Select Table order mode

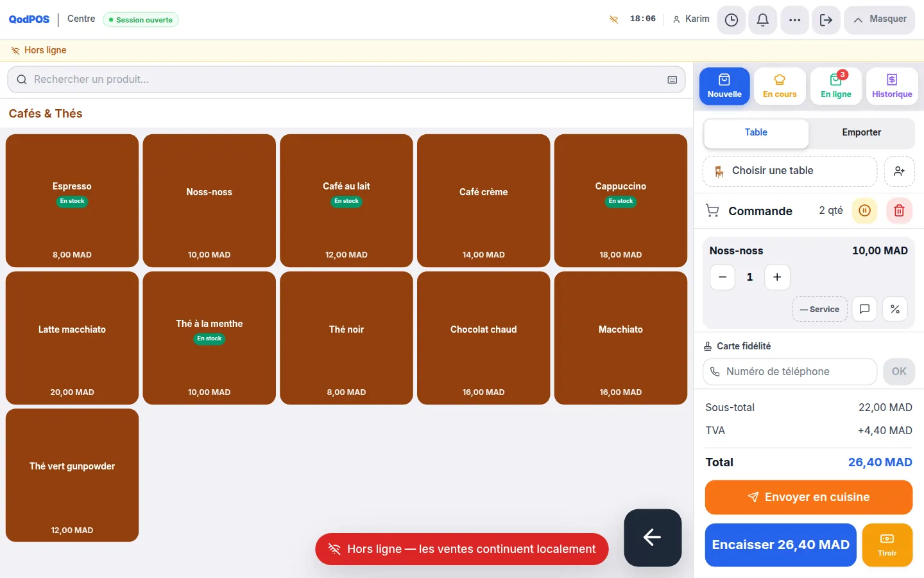pyautogui.click(x=756, y=133)
